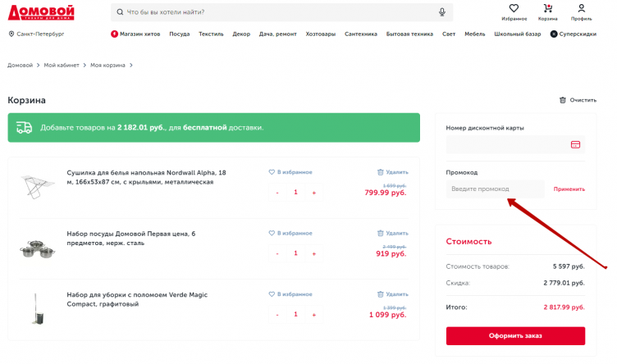Open Декор category
The height and width of the screenshot is (364, 617).
[x=241, y=34]
